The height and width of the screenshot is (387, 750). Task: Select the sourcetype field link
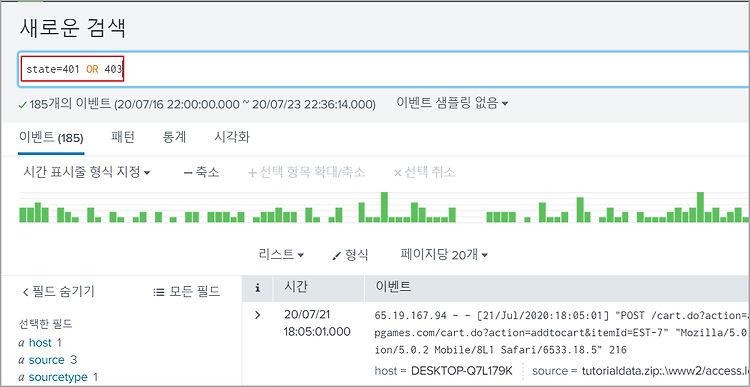(58, 377)
